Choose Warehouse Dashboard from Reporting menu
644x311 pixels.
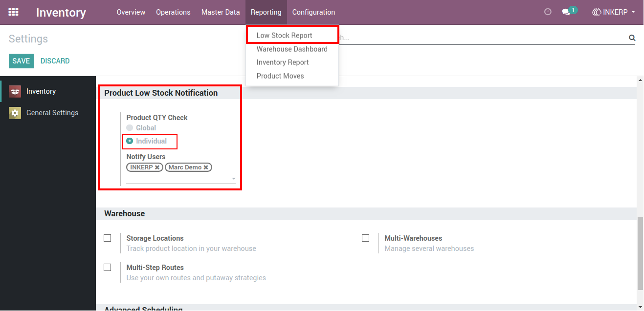click(x=292, y=49)
